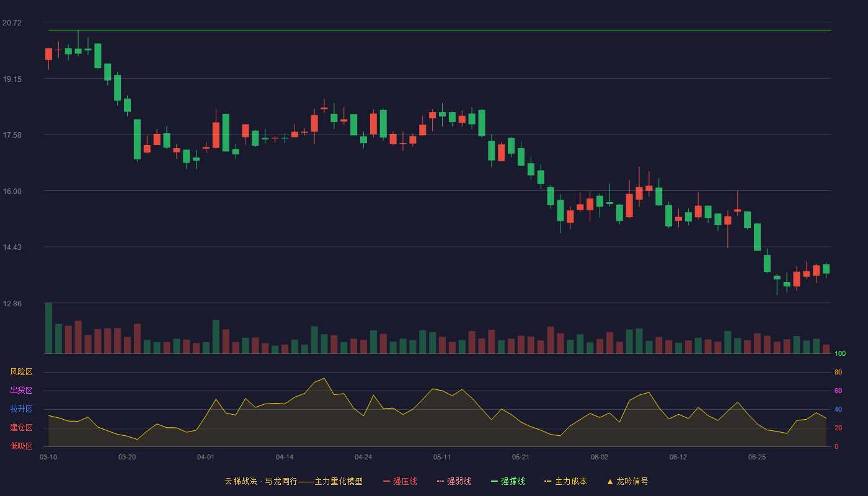
Task: Toggle the 龙吟信号 triangle legend item
Action: (627, 481)
